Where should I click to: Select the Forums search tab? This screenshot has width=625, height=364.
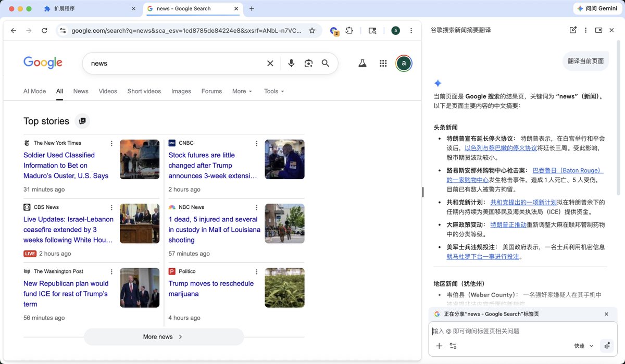(x=211, y=91)
